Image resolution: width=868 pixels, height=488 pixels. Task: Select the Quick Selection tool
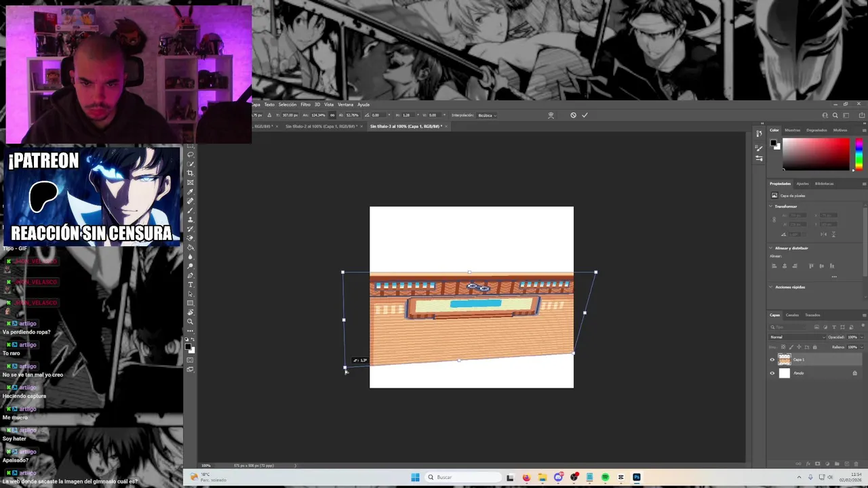[x=190, y=163]
